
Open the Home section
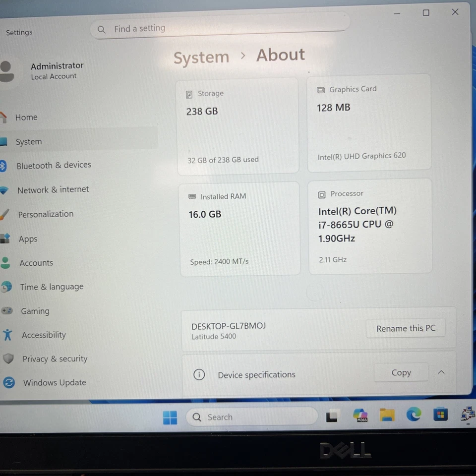point(26,117)
